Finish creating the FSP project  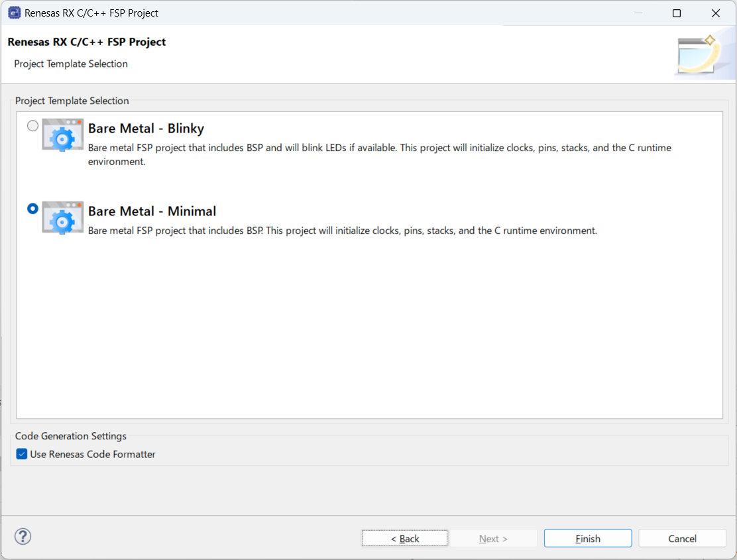click(588, 538)
